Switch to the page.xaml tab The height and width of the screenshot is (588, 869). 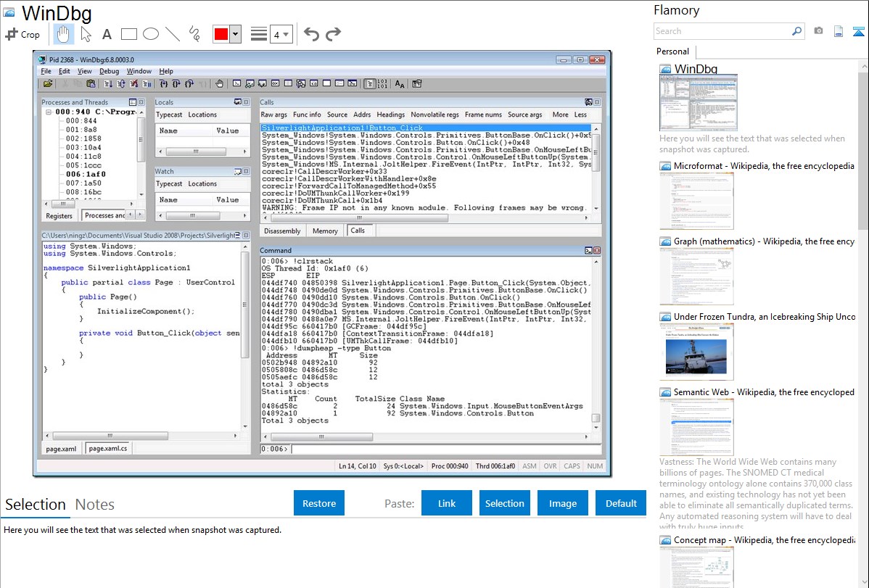(x=61, y=449)
